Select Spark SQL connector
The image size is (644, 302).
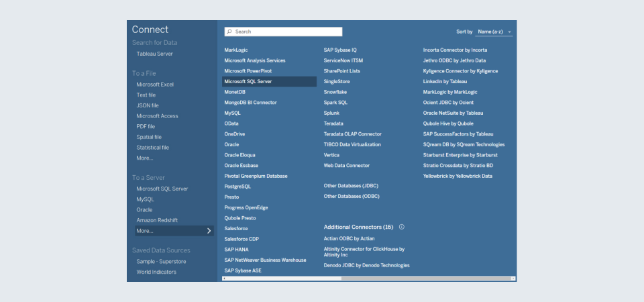pos(335,103)
